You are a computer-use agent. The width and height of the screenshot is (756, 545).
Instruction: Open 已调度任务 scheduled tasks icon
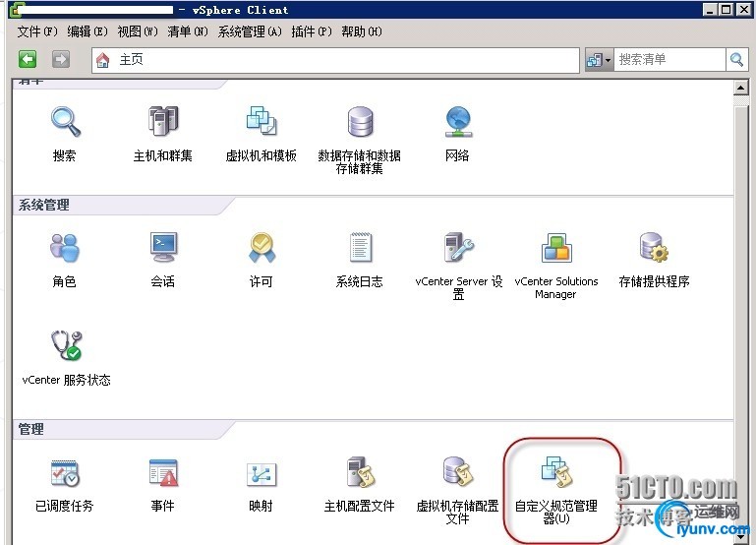tap(65, 473)
